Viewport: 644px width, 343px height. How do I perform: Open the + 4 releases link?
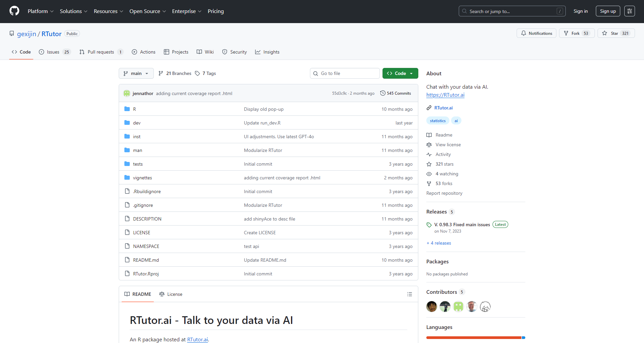tap(439, 243)
